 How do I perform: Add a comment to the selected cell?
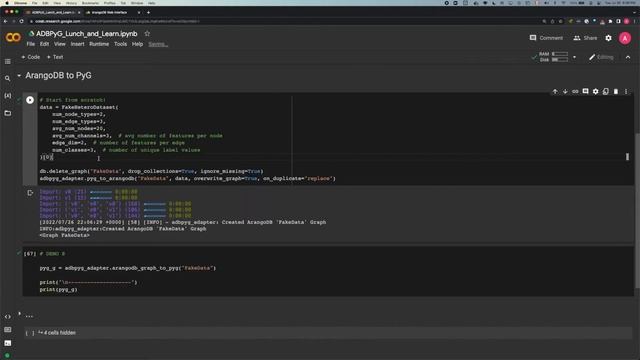pos(585,91)
